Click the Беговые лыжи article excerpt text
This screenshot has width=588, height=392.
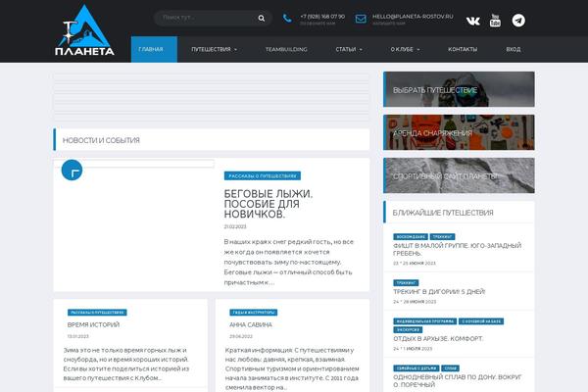(289, 263)
